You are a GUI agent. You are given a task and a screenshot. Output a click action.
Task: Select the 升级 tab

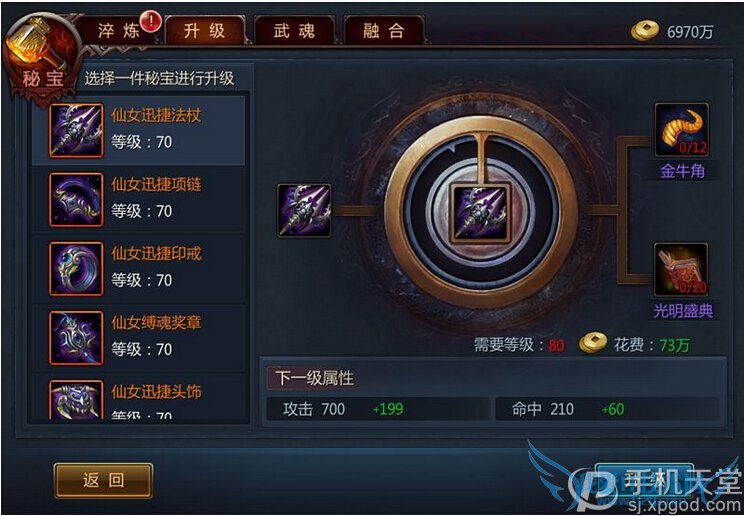pyautogui.click(x=205, y=31)
